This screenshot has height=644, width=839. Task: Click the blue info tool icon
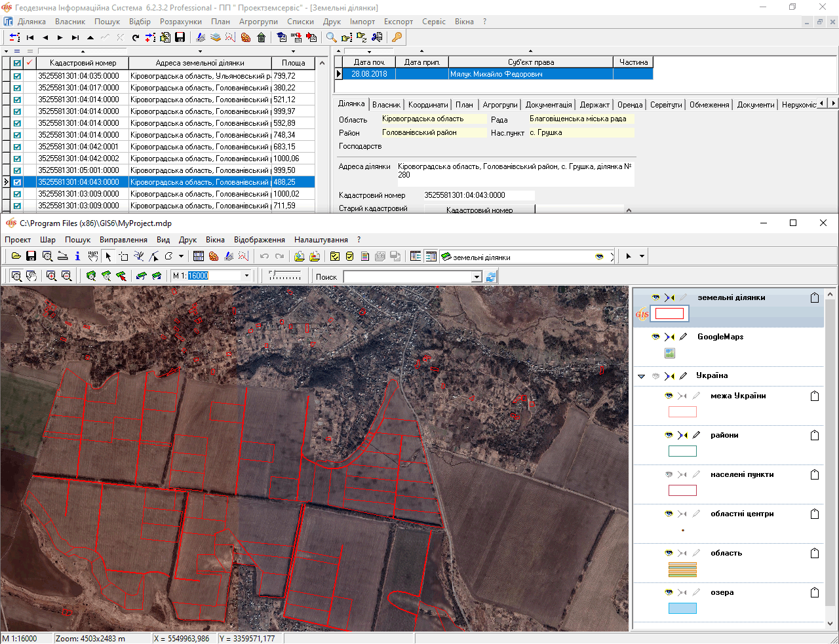point(77,256)
